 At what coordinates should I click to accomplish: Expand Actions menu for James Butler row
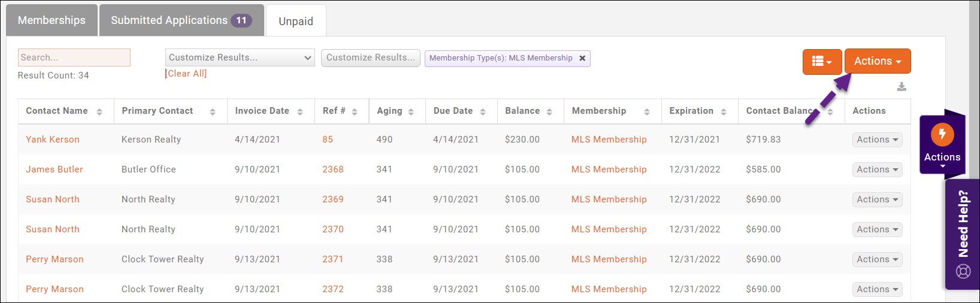pyautogui.click(x=877, y=169)
